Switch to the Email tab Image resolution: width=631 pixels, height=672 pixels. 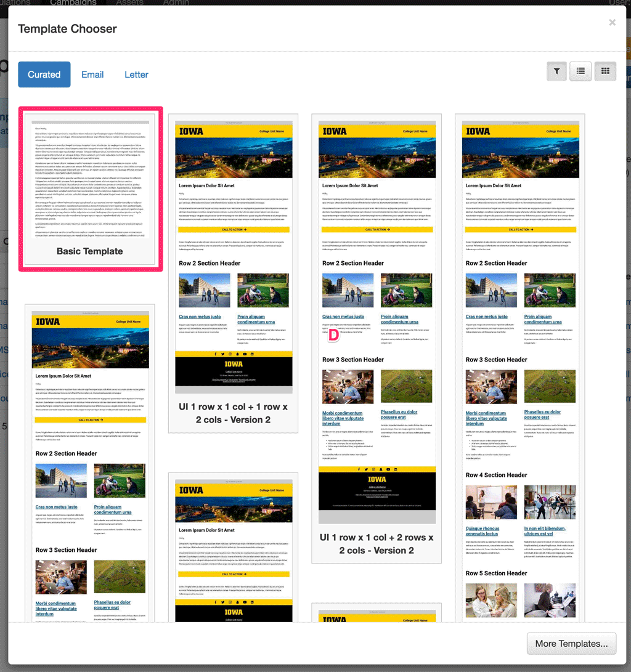(92, 75)
